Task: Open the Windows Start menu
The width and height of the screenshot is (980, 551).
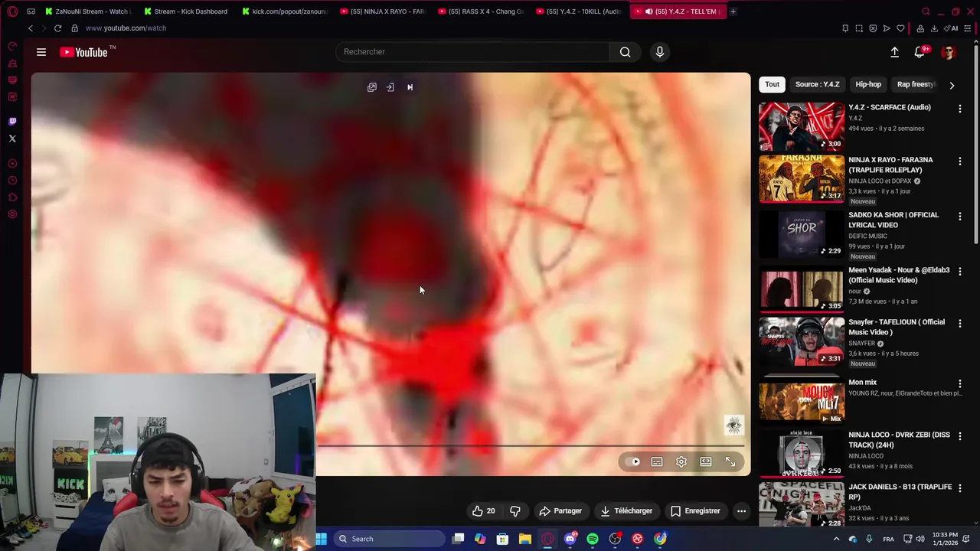Action: pos(322,539)
